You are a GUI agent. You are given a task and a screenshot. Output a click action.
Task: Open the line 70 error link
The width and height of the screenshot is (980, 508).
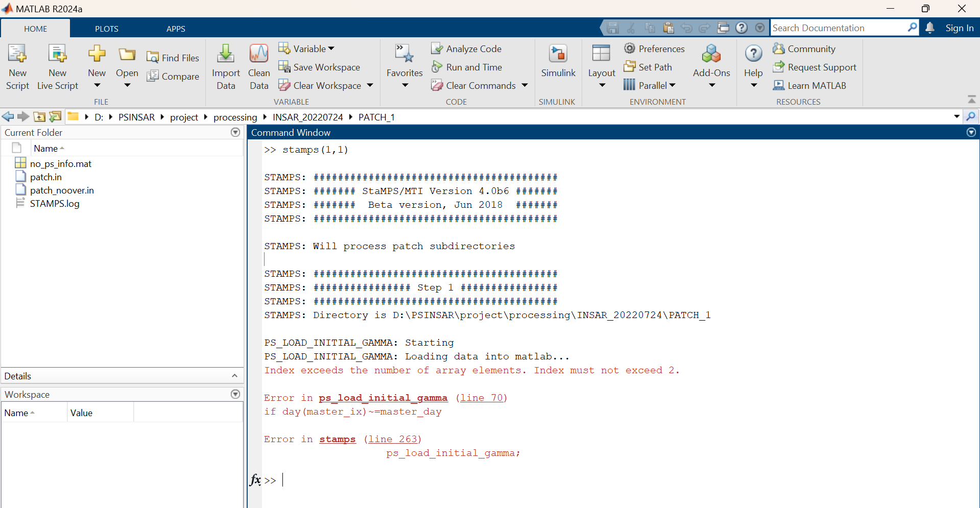pyautogui.click(x=482, y=398)
